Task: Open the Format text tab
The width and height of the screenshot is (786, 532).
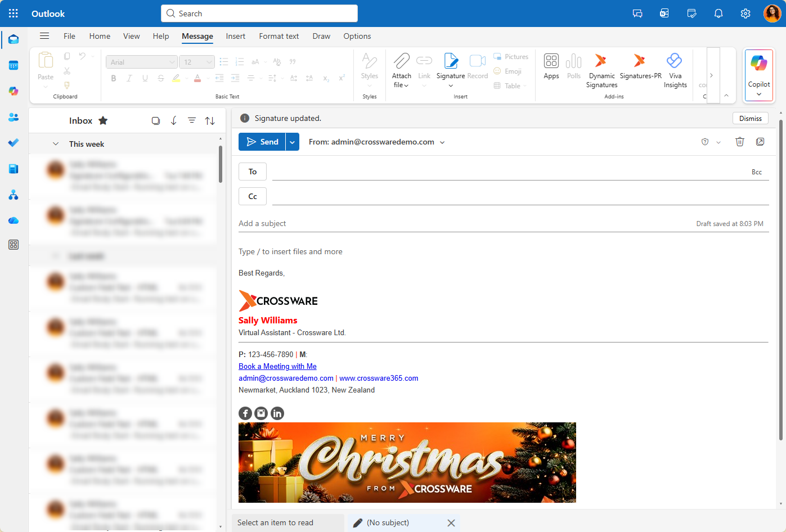Action: click(x=279, y=36)
